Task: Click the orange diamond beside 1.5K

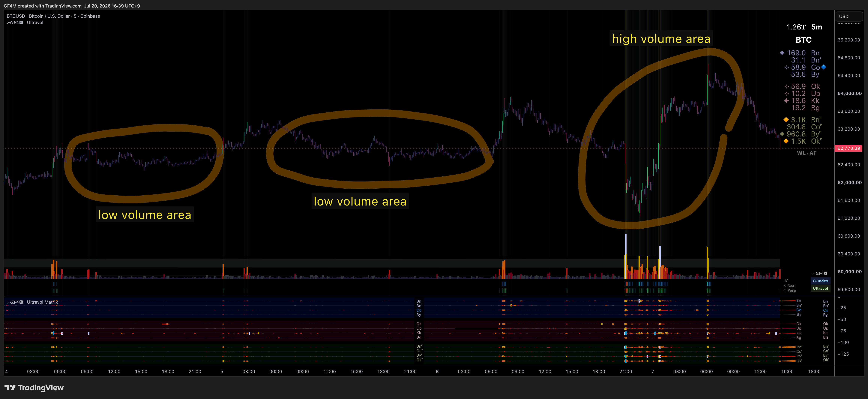Action: point(786,141)
